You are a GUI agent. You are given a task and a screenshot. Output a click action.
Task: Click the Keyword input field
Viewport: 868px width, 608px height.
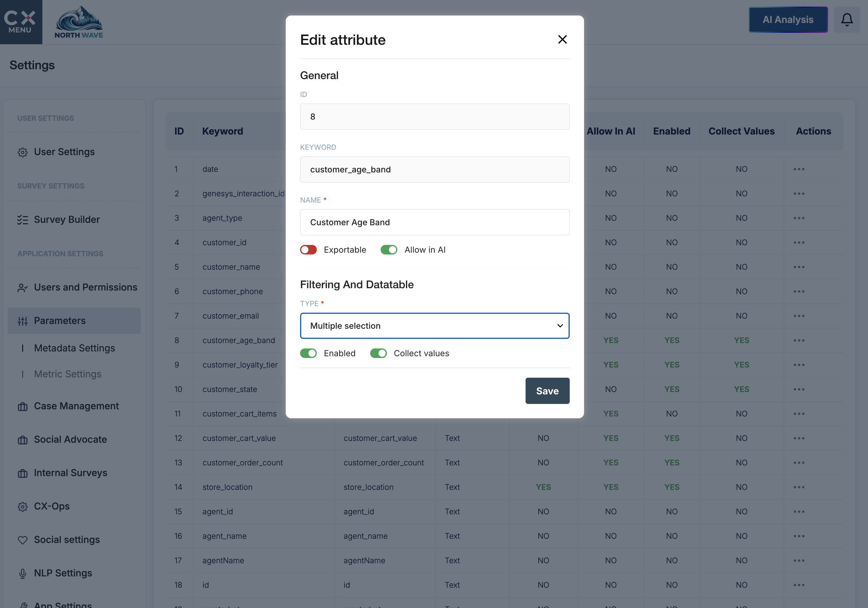434,169
